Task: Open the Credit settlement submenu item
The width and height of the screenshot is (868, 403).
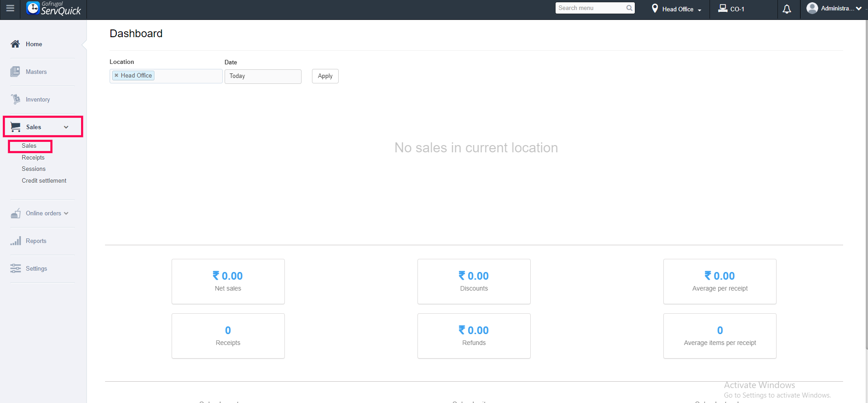Action: pos(44,180)
